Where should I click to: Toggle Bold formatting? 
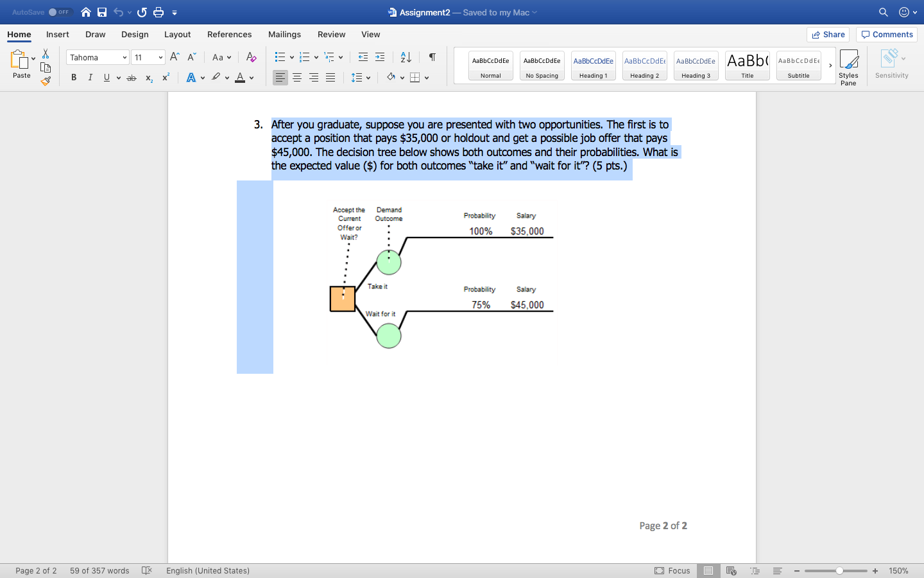pos(73,77)
